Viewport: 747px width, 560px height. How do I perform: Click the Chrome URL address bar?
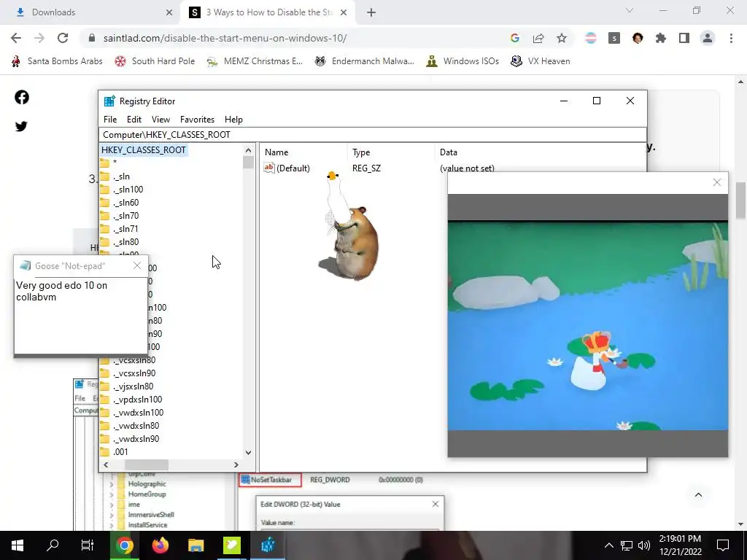[295, 38]
